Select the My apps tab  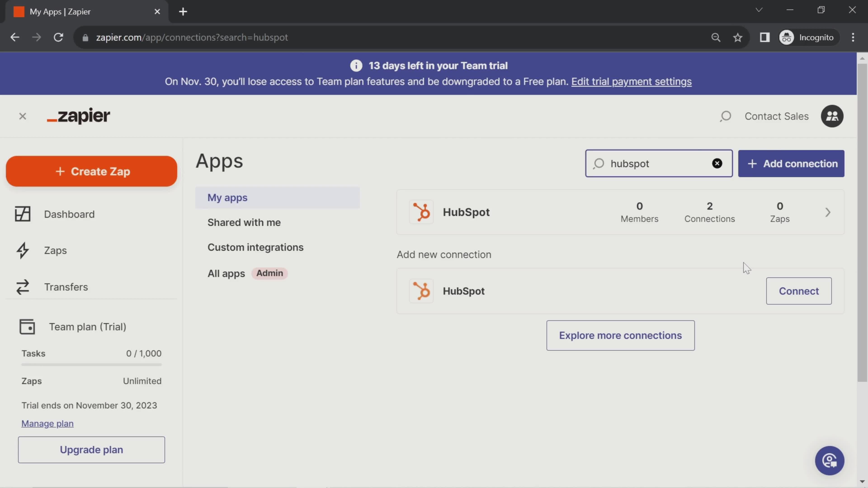tap(228, 197)
